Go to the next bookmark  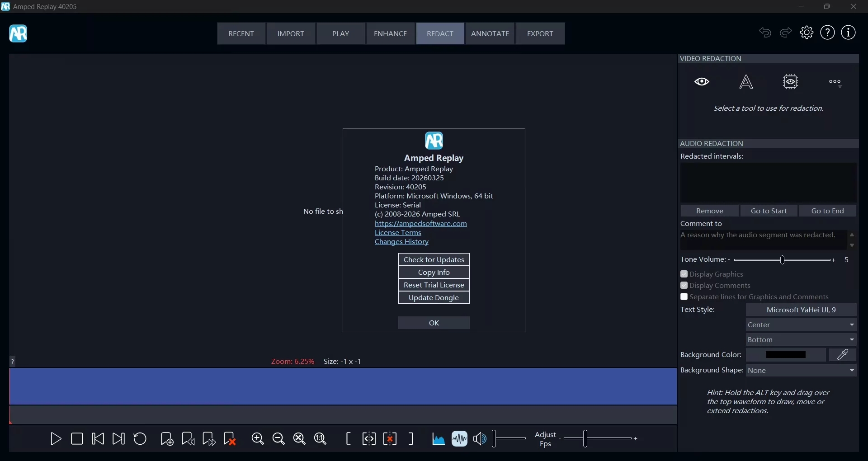pos(209,439)
